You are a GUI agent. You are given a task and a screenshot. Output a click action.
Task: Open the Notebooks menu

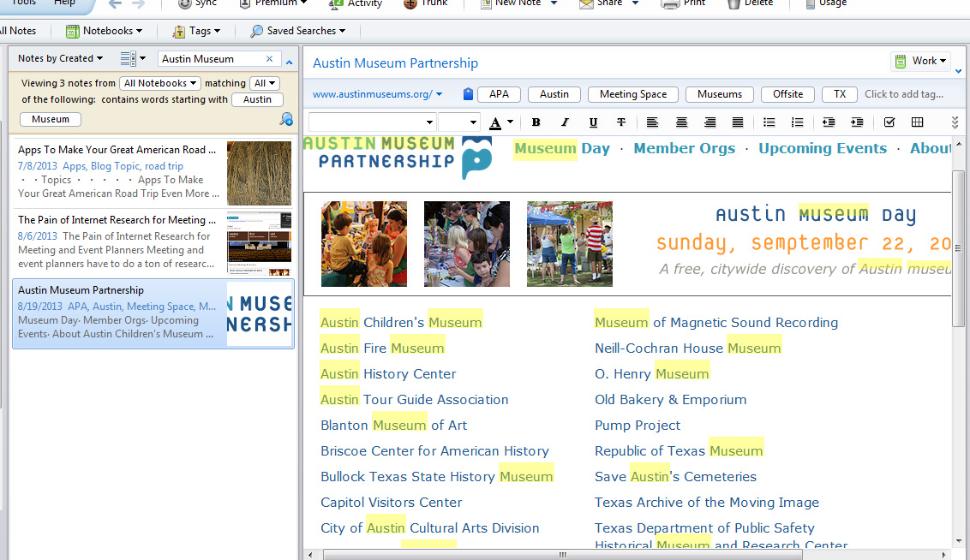coord(104,31)
